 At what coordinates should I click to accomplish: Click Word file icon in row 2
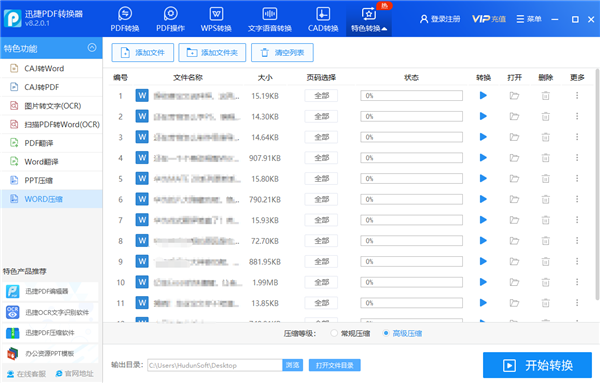pos(142,116)
